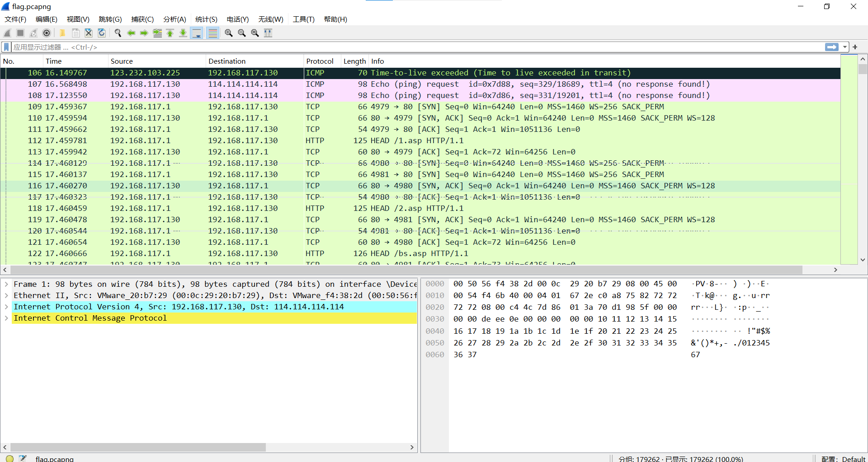Jump to last packet icon
The height and width of the screenshot is (462, 868).
(183, 33)
